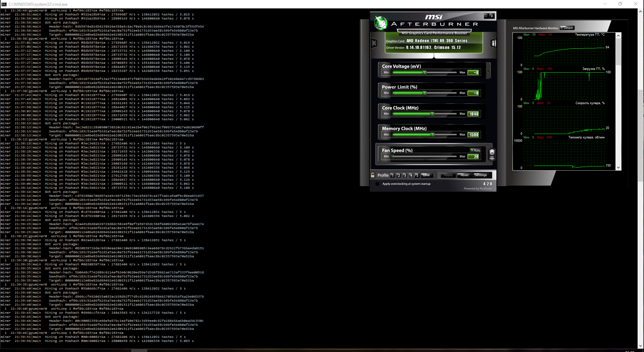Image resolution: width=644 pixels, height=352 pixels.
Task: Click the MSI Afterburner jet logo
Action: 381,23
